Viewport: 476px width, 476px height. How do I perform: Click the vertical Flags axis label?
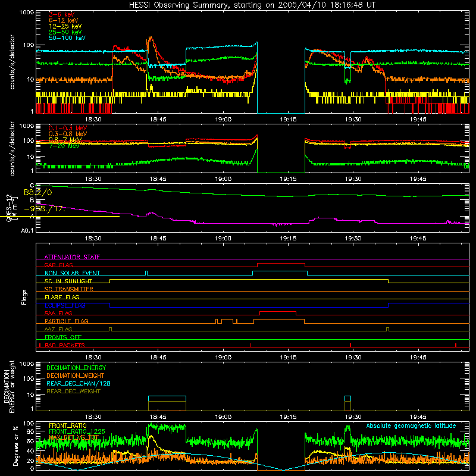(x=24, y=297)
